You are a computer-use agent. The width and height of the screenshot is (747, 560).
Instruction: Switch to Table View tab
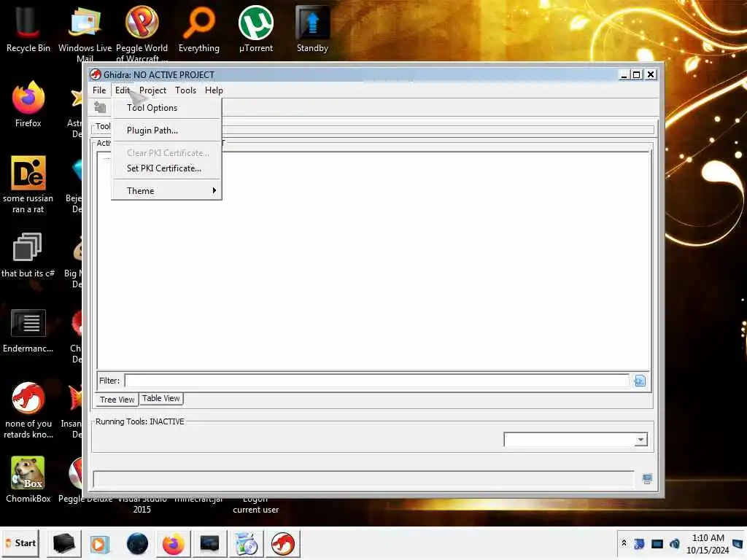161,399
